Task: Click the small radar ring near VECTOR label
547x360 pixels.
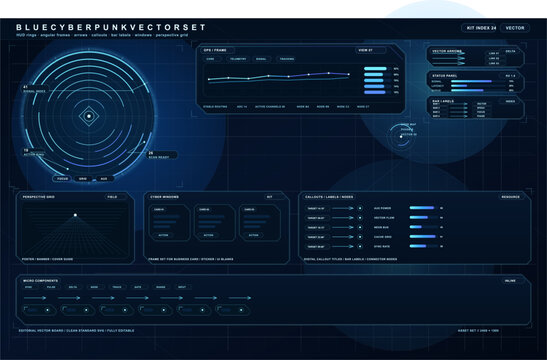Action: (401, 137)
